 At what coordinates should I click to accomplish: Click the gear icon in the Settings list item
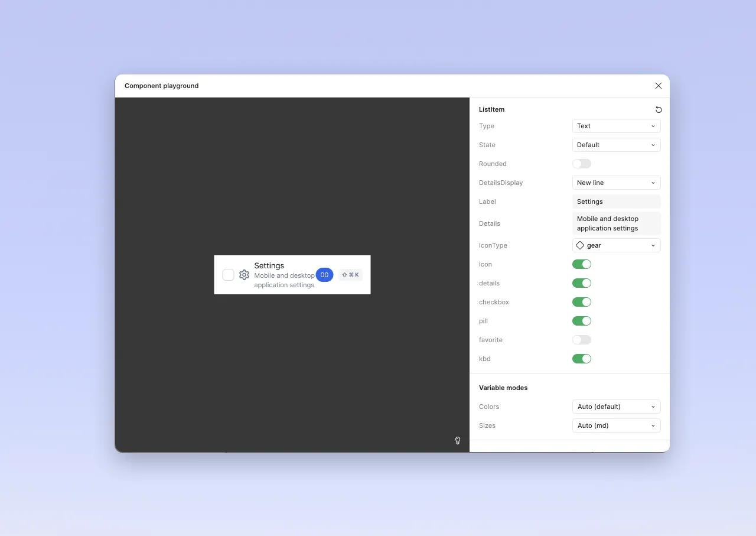click(x=244, y=275)
